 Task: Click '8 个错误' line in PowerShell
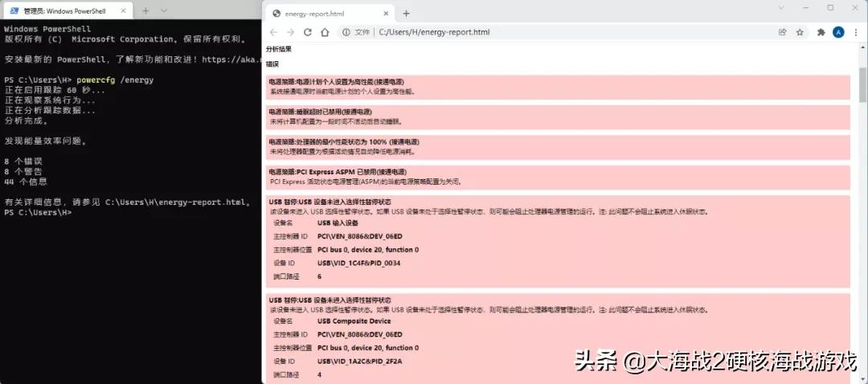tap(23, 161)
